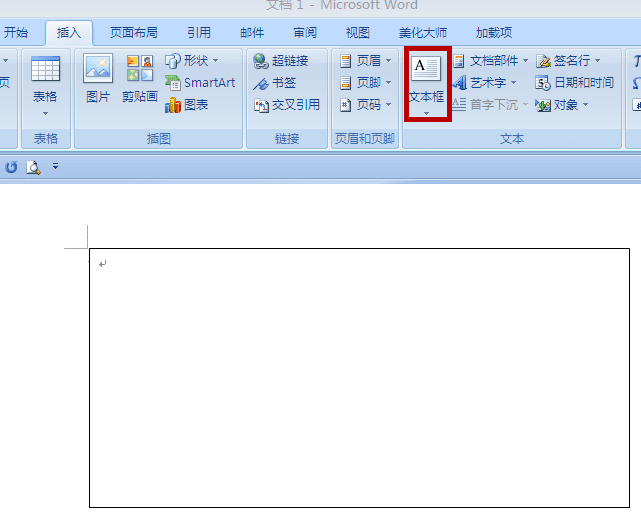
Task: Insert an 对象 object
Action: click(563, 105)
